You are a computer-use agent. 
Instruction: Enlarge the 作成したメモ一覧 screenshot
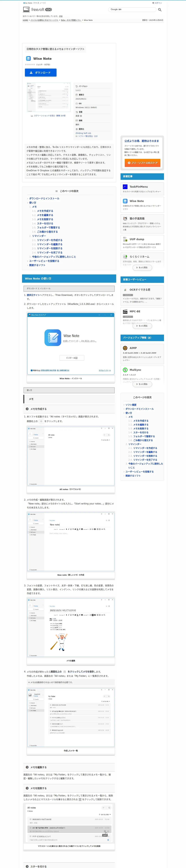point(71,717)
